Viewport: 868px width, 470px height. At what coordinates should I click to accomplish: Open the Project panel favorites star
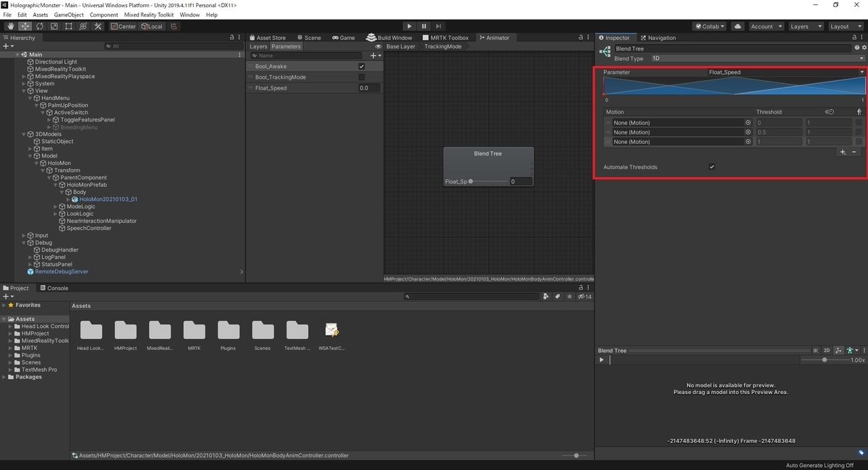point(570,296)
